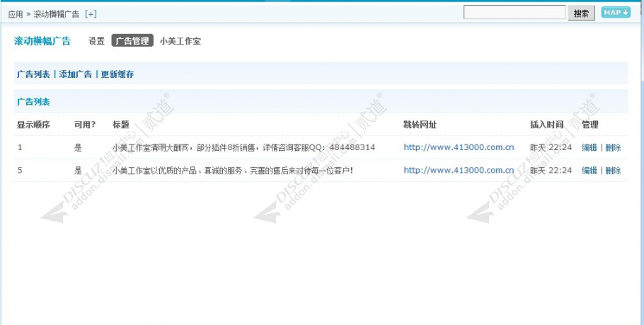Click the 滚动横幅广告 page heading
This screenshot has height=325, width=644.
[42, 41]
